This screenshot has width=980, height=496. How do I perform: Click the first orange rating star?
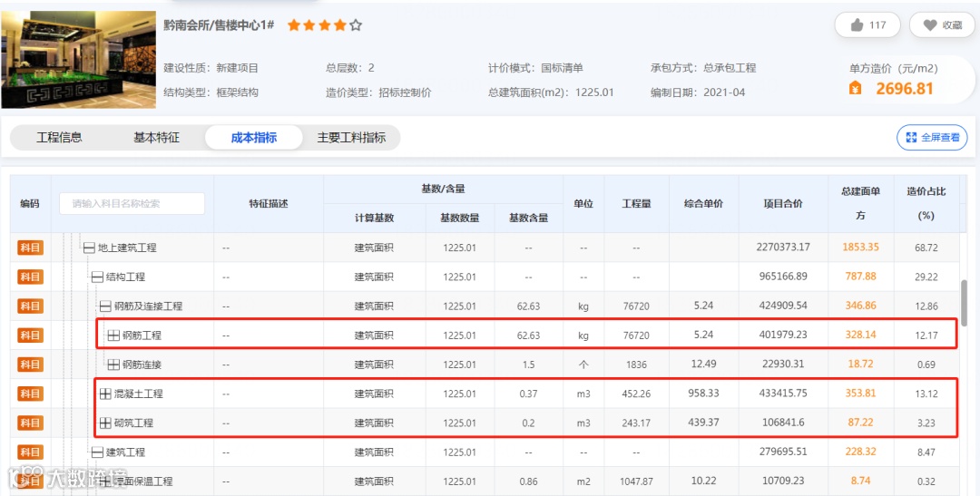(x=293, y=25)
